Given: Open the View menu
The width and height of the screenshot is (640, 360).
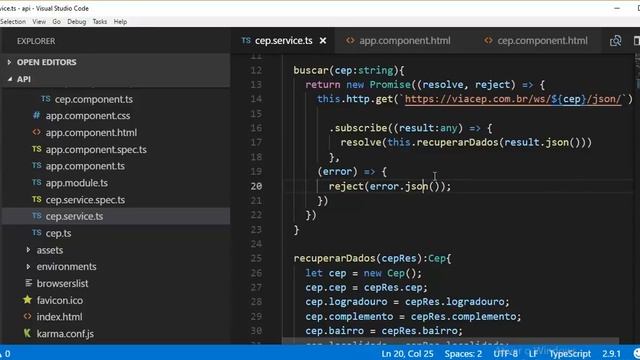Looking at the screenshot, I should pyautogui.click(x=39, y=22).
